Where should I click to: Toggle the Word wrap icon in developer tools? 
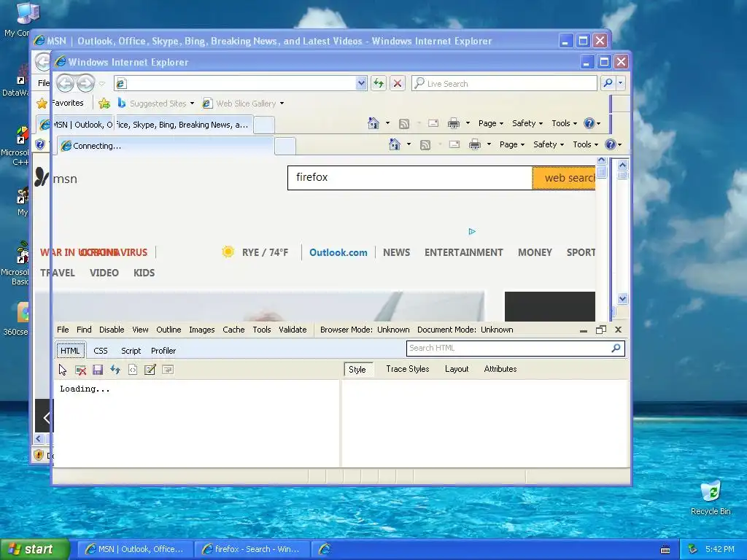pos(168,370)
